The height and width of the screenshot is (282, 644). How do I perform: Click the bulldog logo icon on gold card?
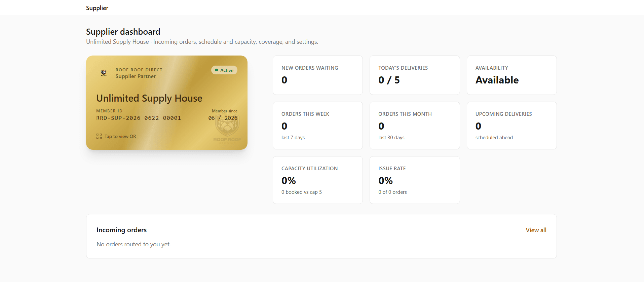104,73
